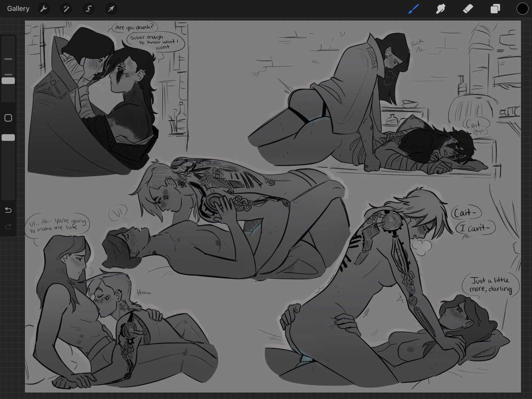
Task: Open the Actions wrench menu
Action: point(43,8)
